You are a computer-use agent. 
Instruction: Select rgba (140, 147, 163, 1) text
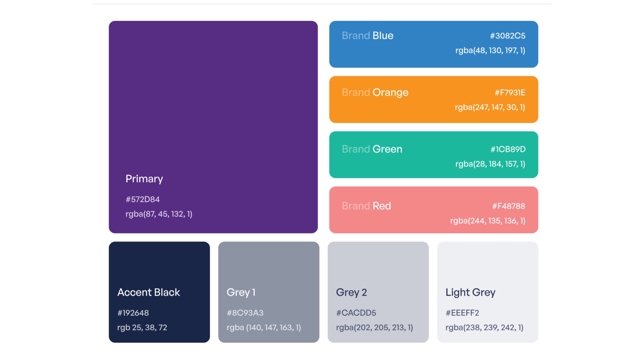[264, 328]
